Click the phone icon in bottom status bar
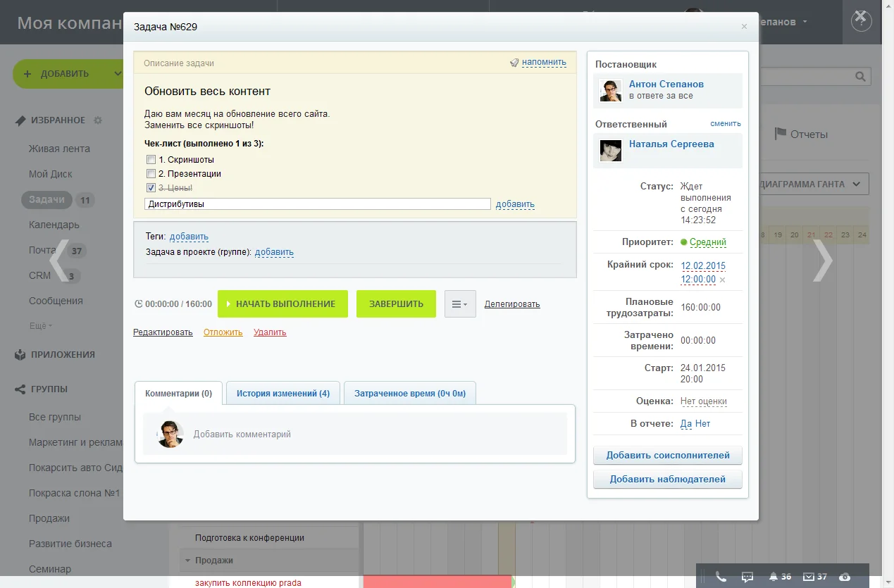 tap(721, 576)
